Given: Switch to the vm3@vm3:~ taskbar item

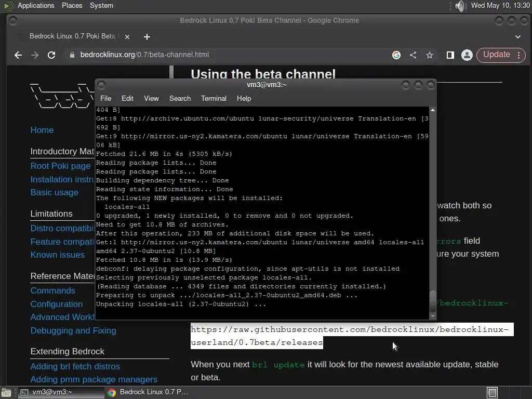Looking at the screenshot, I should [x=60, y=392].
